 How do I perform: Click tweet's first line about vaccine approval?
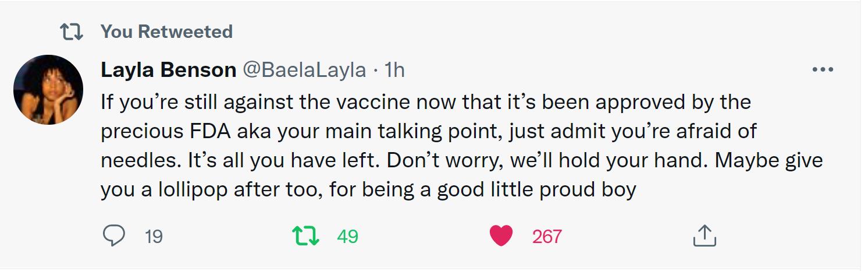coord(425,102)
